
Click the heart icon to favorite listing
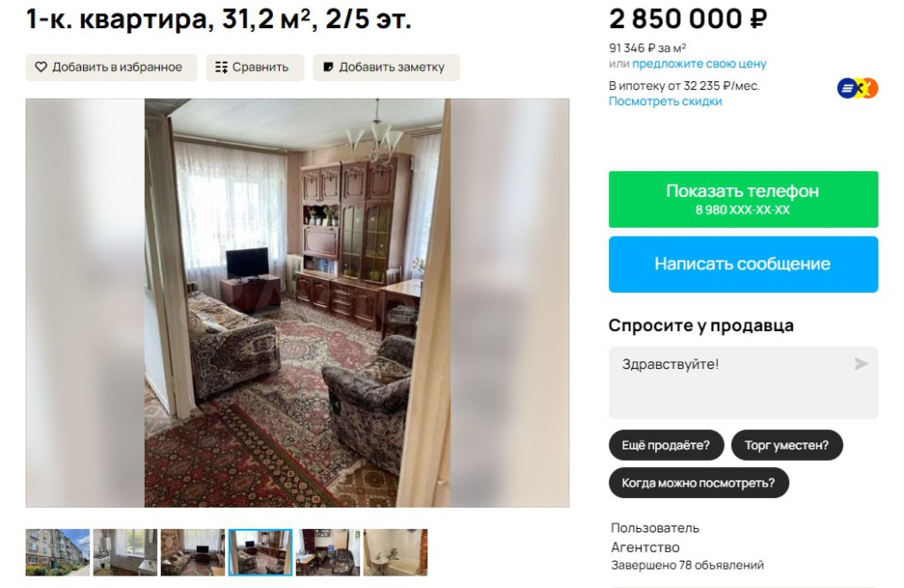coord(41,67)
